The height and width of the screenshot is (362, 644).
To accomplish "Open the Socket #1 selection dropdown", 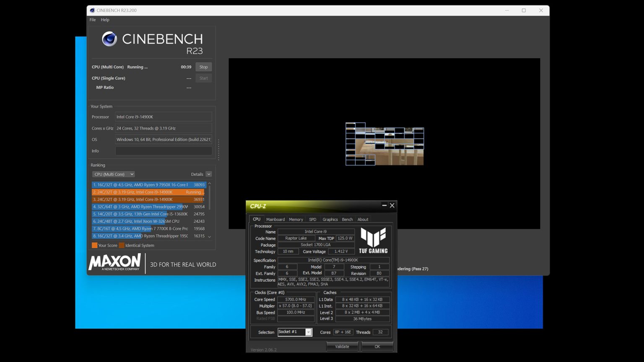I will (x=308, y=332).
